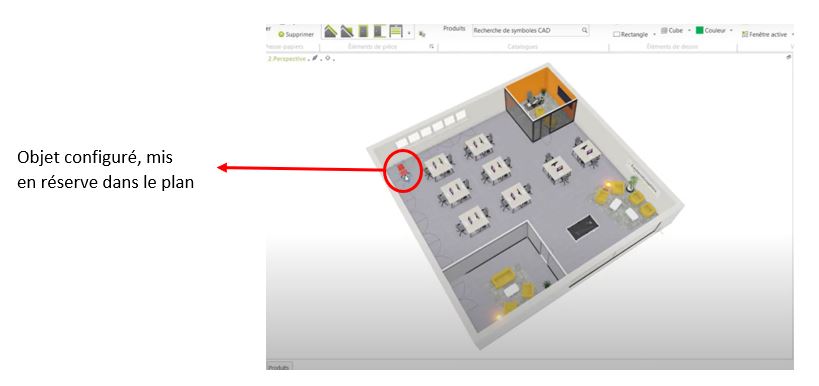Click the Supprimer delete button

click(296, 34)
